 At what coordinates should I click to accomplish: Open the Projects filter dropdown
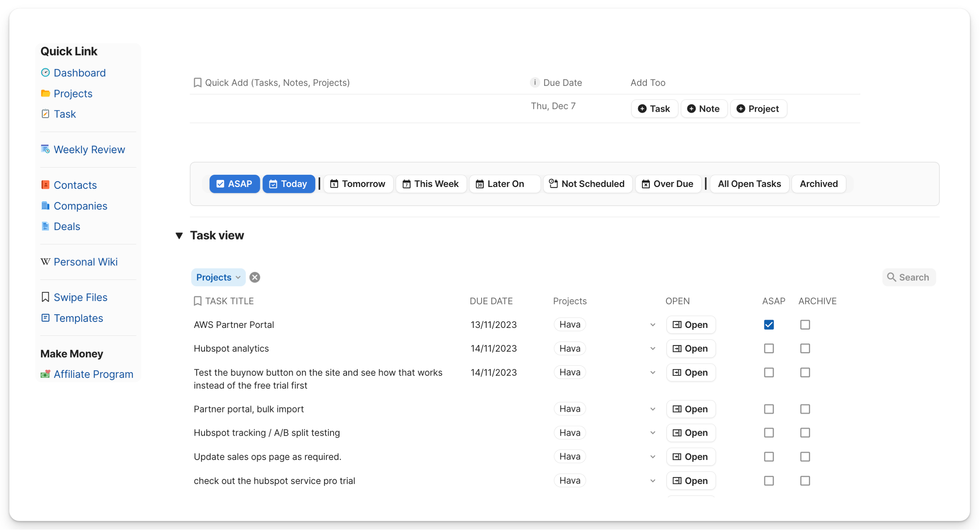218,277
